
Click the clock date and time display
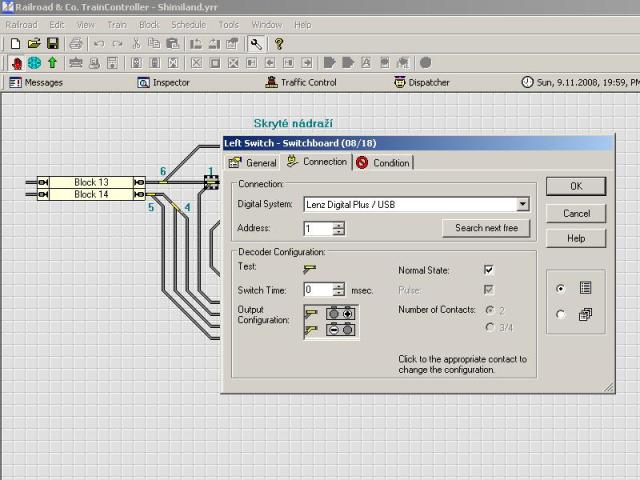pyautogui.click(x=580, y=82)
